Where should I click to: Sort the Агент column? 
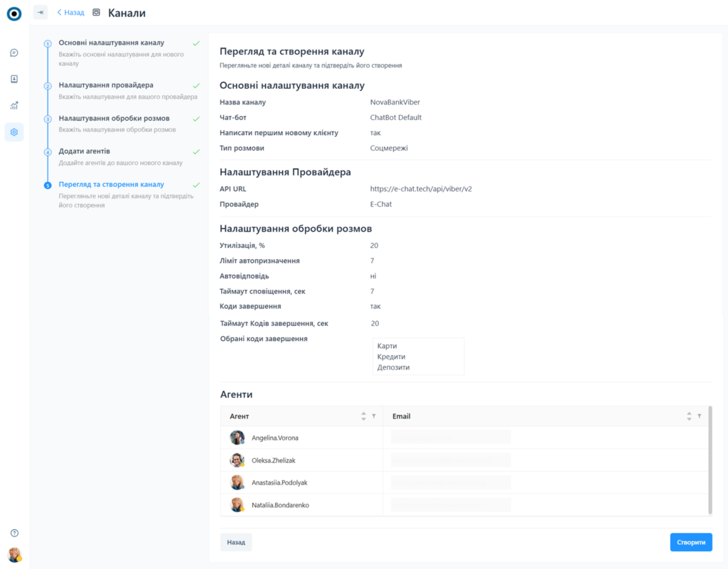click(364, 416)
